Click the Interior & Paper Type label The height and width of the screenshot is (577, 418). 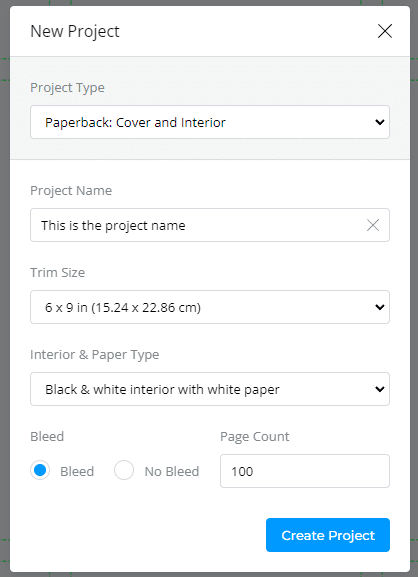click(95, 355)
